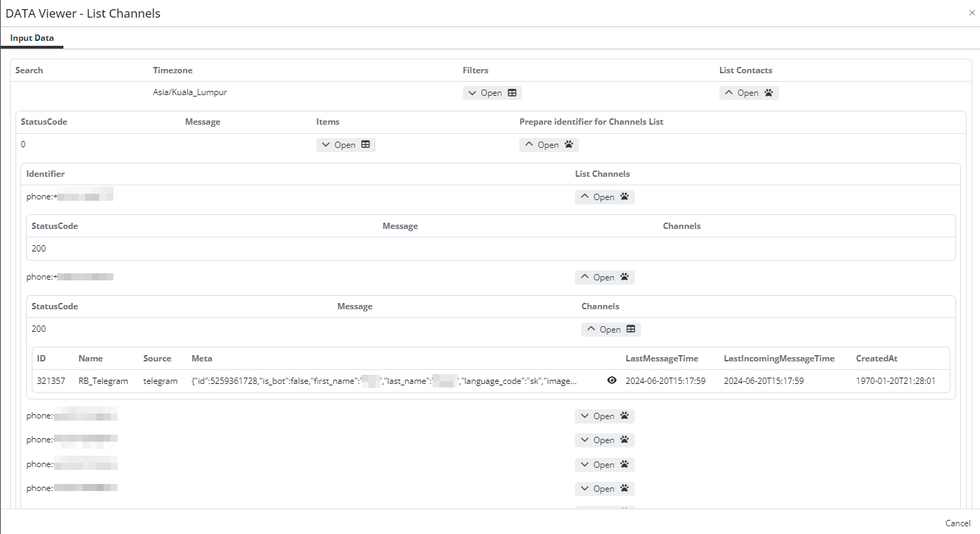The width and height of the screenshot is (980, 534).
Task: Close the DATA Viewer dialog with X
Action: (x=972, y=13)
